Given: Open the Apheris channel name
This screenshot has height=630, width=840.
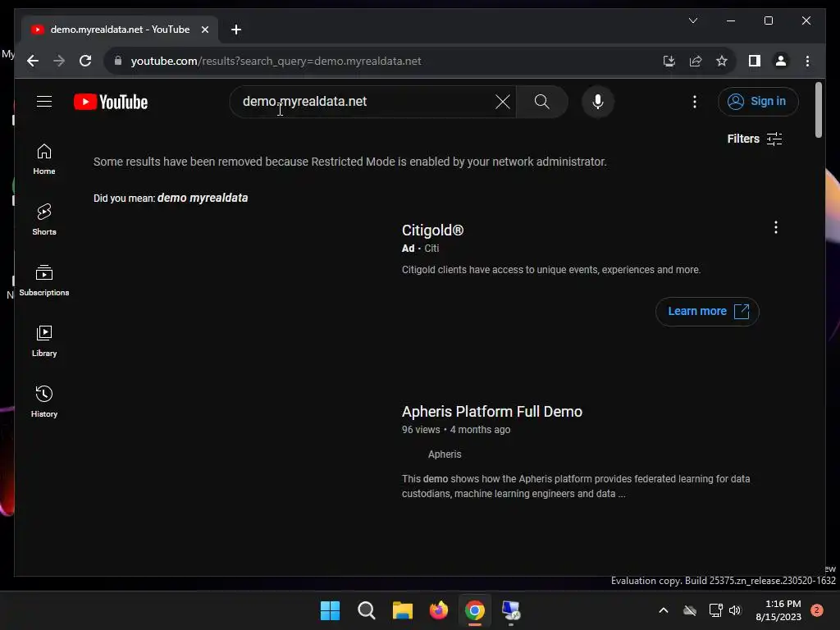Looking at the screenshot, I should pos(444,454).
